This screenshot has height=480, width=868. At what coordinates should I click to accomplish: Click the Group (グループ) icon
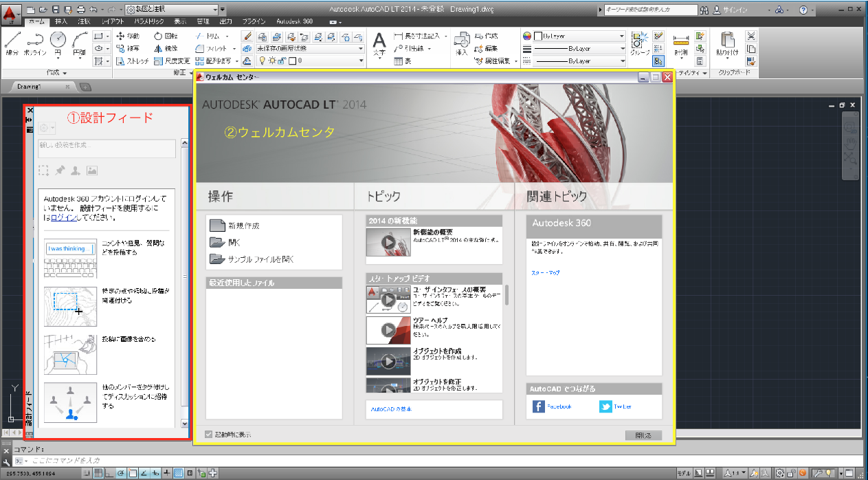tap(640, 45)
